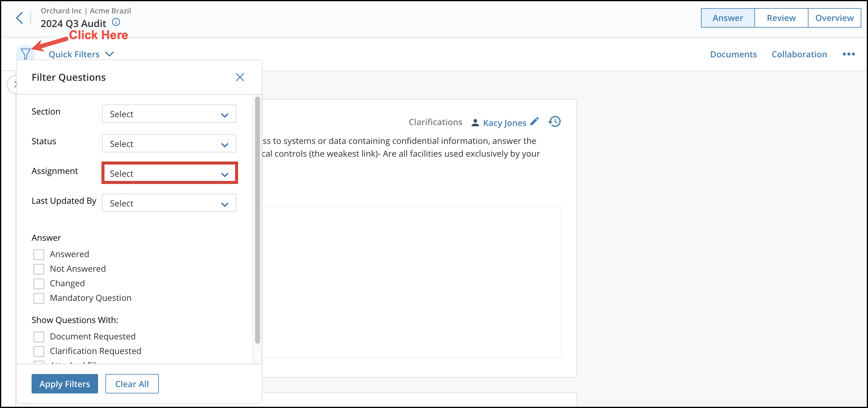
Task: Check the Document Requested checkbox
Action: coord(39,337)
